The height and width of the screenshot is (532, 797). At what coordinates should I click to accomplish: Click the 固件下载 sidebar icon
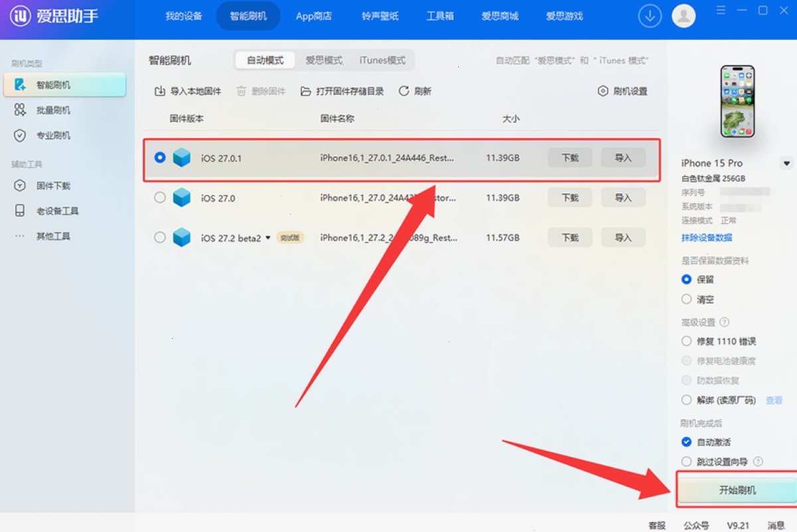[20, 186]
